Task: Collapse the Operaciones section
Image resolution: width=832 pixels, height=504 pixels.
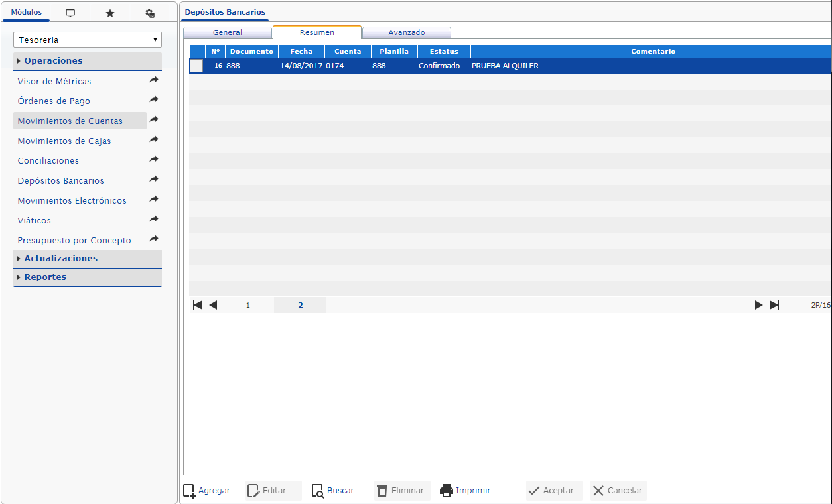Action: (x=88, y=60)
